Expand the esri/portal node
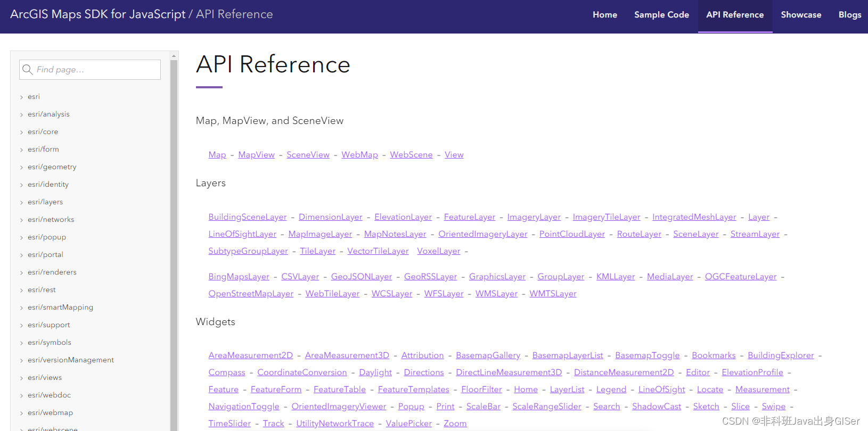Viewport: 868px width, 431px height. (21, 255)
